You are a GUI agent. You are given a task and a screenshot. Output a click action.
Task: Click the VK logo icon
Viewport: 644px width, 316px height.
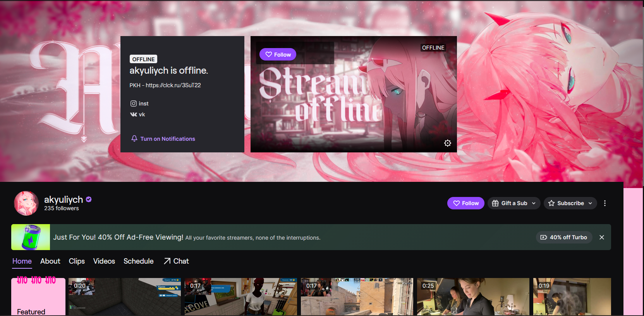pyautogui.click(x=133, y=114)
